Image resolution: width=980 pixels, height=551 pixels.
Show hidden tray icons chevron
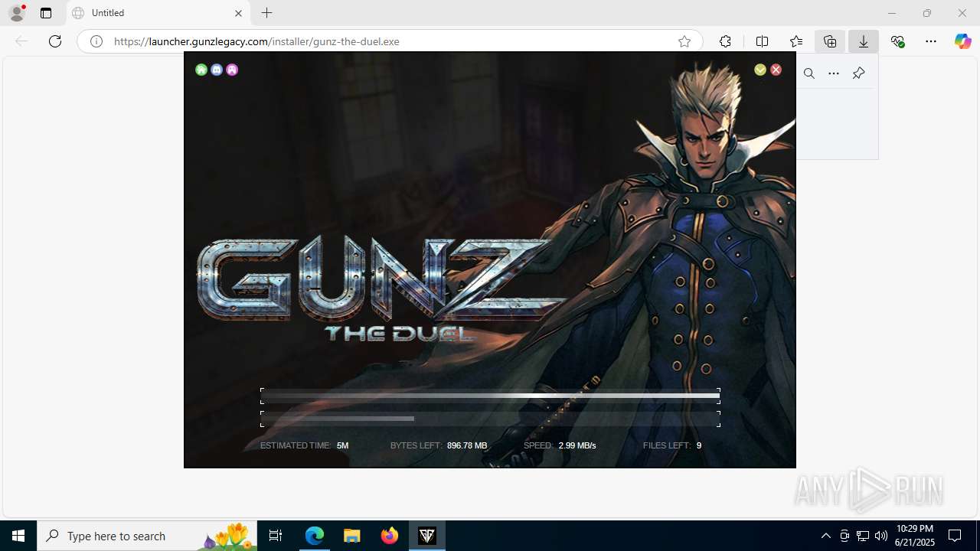[x=825, y=536]
